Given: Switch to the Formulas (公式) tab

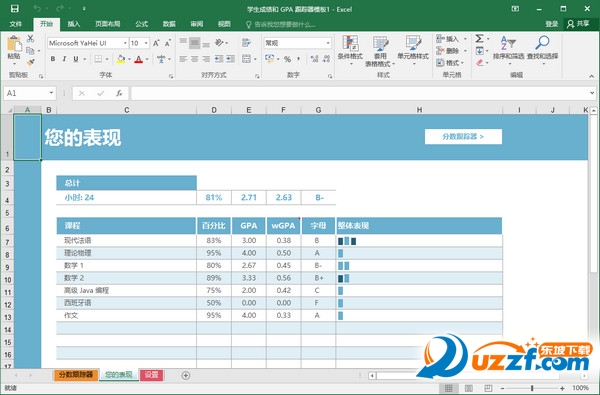Looking at the screenshot, I should pyautogui.click(x=141, y=24).
